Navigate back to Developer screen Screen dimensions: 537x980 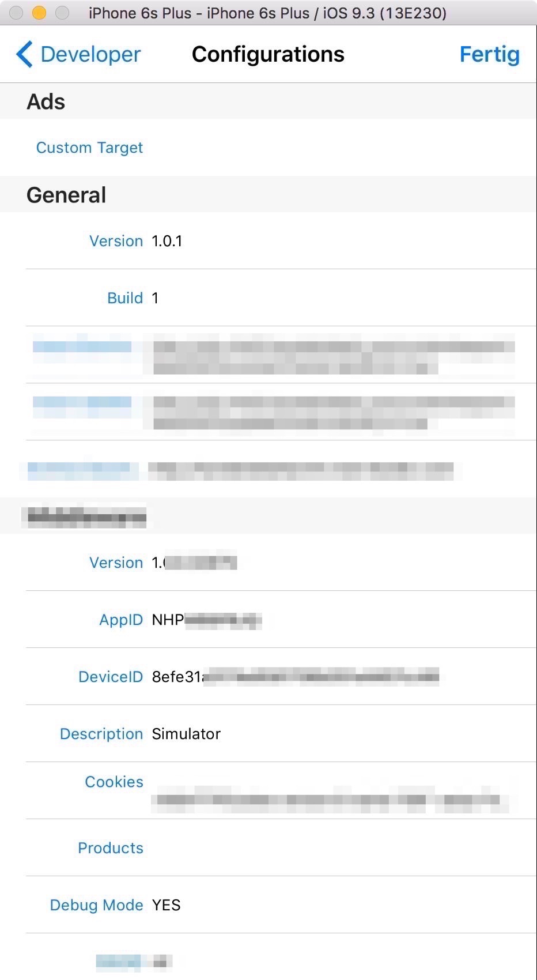[78, 54]
